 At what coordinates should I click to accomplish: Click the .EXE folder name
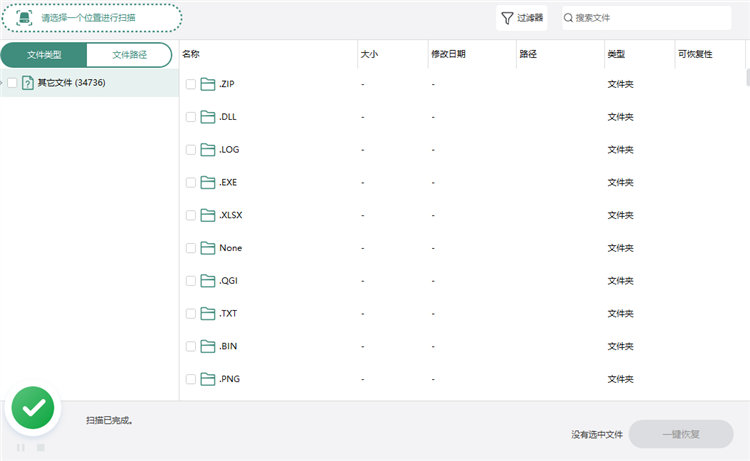pyautogui.click(x=228, y=182)
